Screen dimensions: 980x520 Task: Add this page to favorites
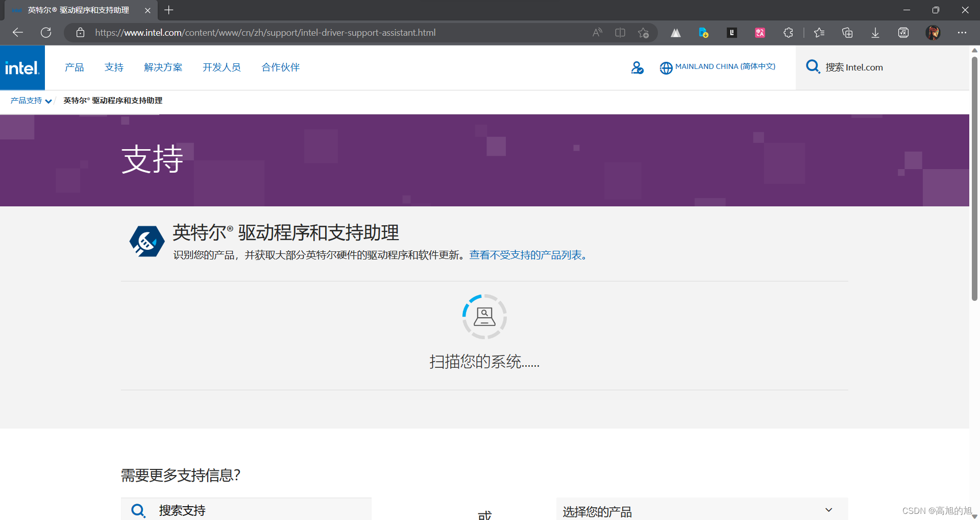(x=643, y=33)
